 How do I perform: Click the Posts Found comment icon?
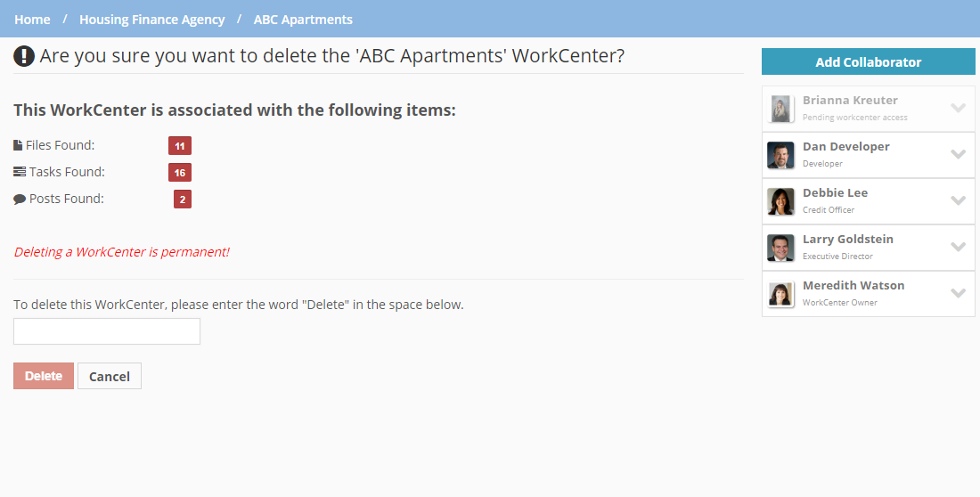click(x=20, y=200)
